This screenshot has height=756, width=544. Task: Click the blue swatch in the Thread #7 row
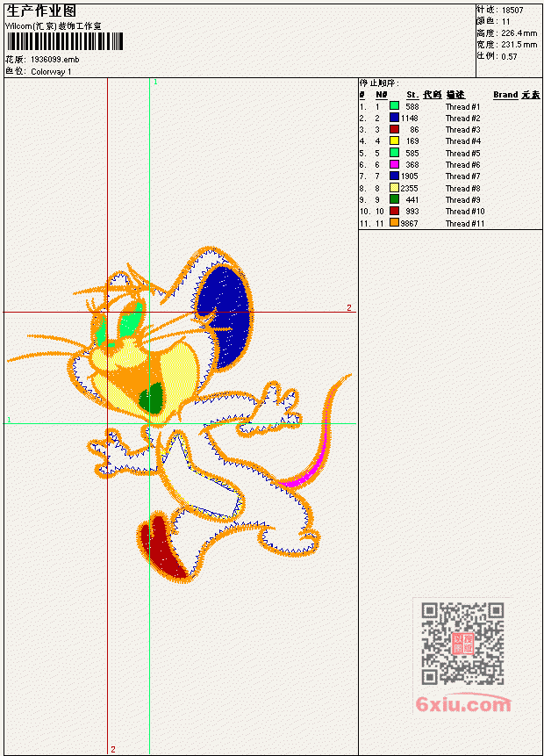pyautogui.click(x=394, y=176)
